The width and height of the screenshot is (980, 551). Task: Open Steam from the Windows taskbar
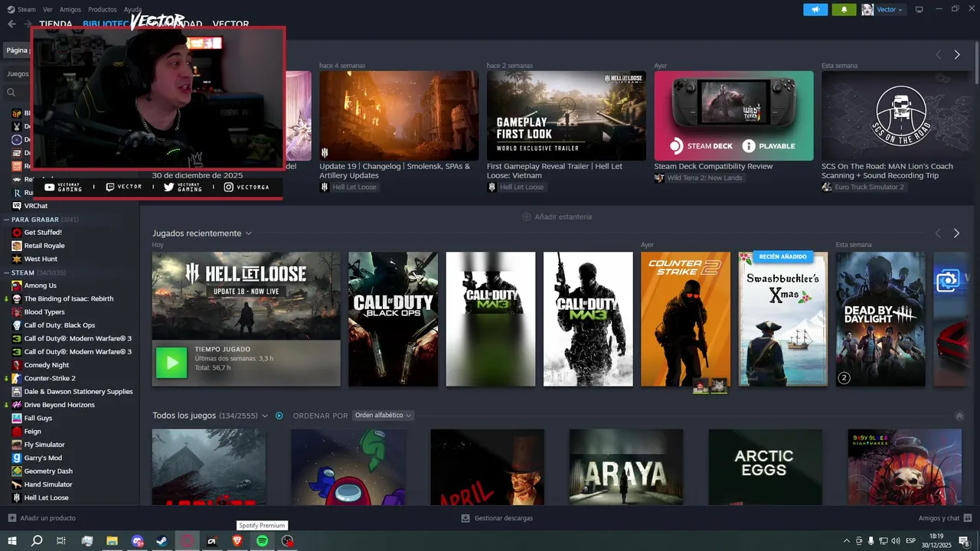pyautogui.click(x=162, y=541)
